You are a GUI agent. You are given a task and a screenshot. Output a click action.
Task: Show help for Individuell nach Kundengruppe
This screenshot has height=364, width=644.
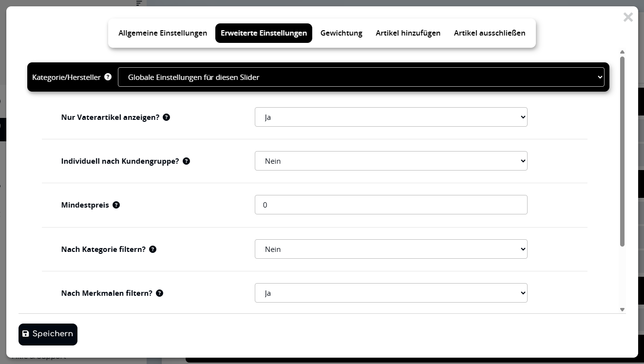(186, 161)
